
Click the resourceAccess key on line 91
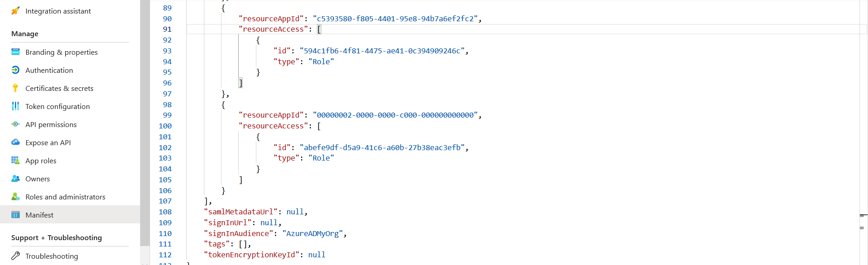(x=273, y=29)
